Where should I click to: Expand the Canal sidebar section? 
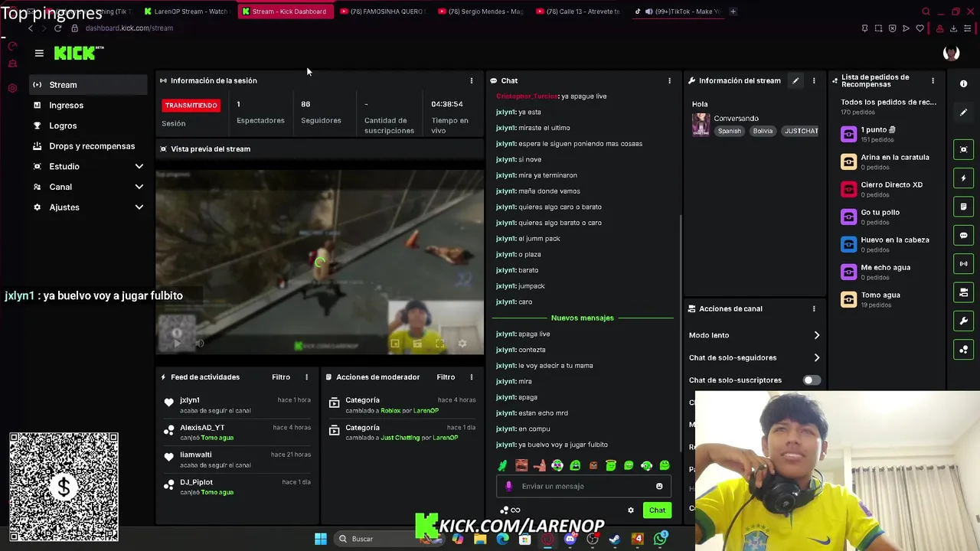(88, 187)
